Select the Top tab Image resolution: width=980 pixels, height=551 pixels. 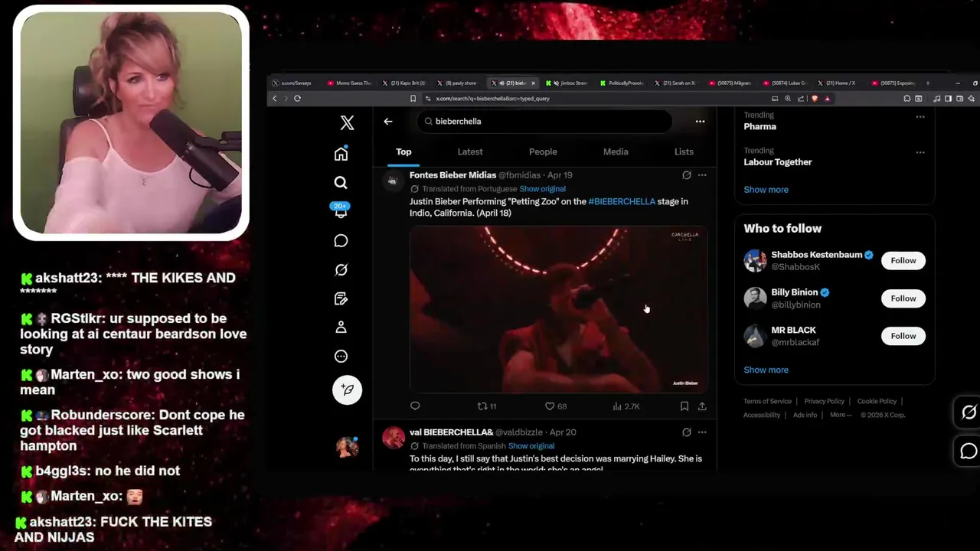[403, 152]
